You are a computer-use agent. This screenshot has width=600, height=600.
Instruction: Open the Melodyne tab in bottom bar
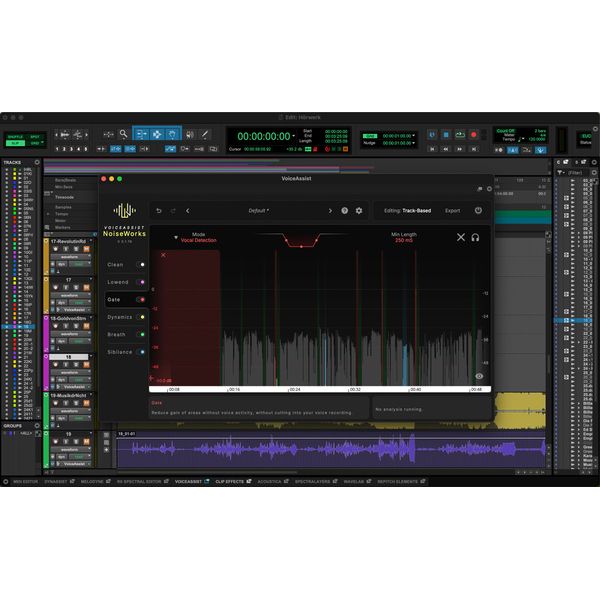coord(95,481)
